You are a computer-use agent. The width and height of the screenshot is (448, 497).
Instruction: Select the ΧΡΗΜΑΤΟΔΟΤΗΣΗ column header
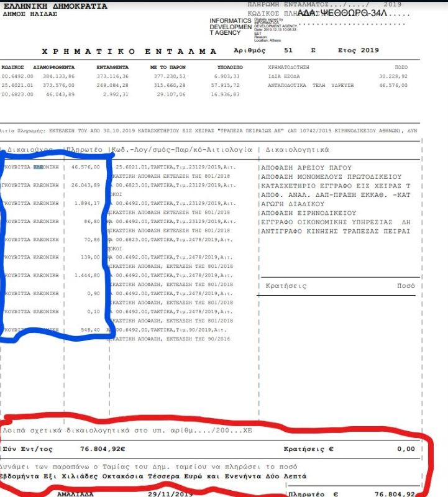pyautogui.click(x=292, y=66)
